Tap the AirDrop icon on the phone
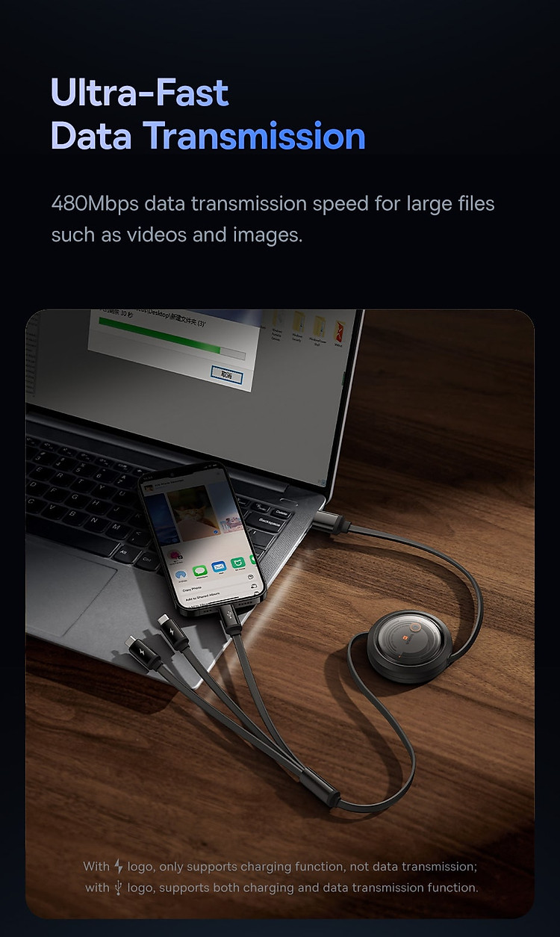 click(181, 575)
